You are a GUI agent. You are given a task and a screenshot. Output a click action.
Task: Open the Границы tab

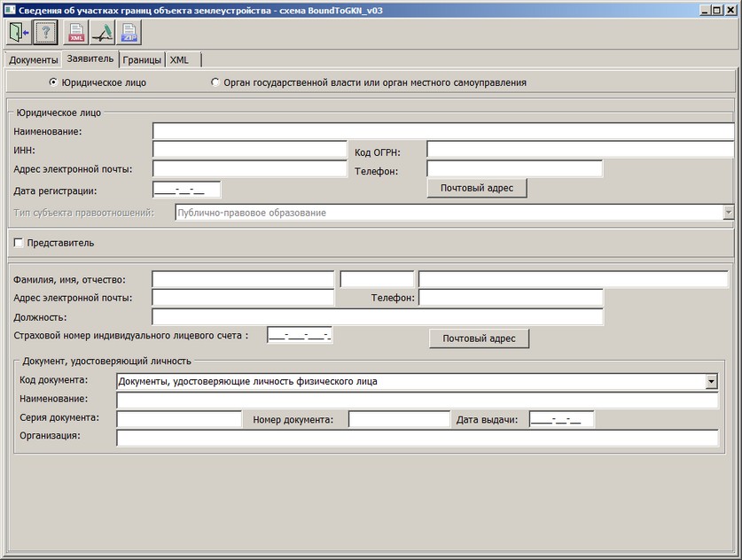142,60
